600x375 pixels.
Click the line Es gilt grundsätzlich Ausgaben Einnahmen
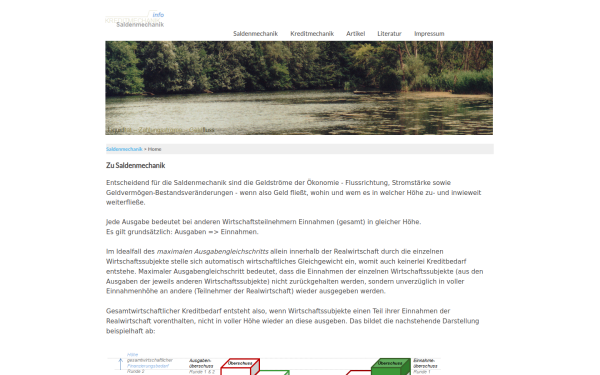click(182, 232)
